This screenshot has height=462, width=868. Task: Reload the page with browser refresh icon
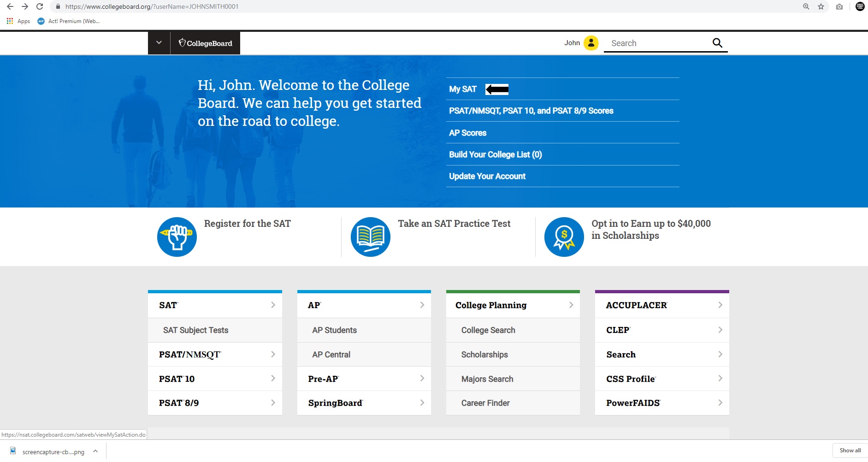pos(40,6)
